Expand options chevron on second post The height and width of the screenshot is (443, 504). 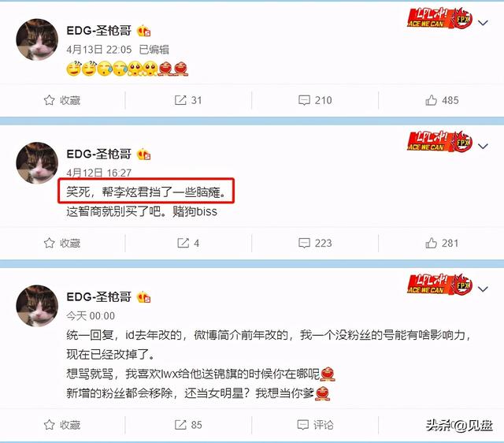pyautogui.click(x=483, y=147)
